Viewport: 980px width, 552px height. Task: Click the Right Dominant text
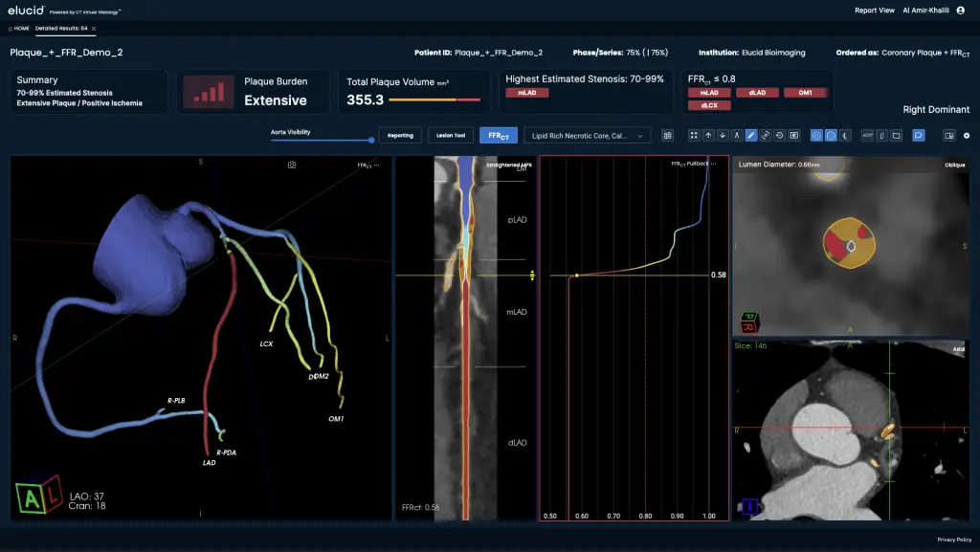936,109
